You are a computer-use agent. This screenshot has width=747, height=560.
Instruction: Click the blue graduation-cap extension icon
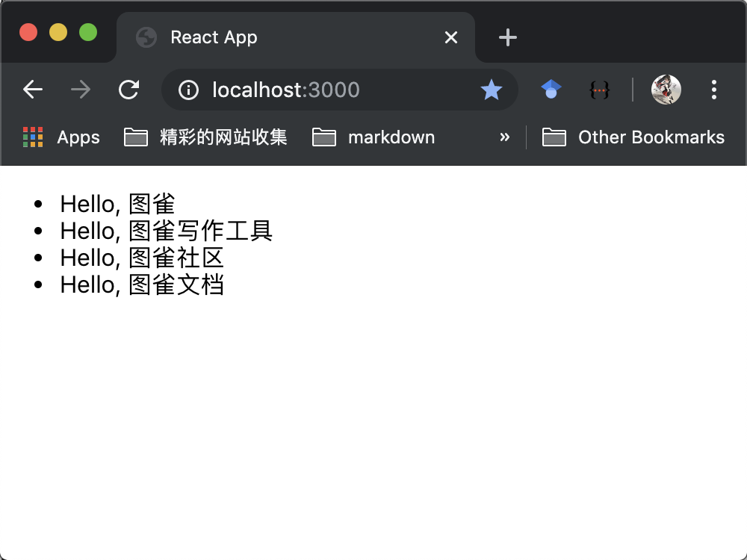coord(551,90)
